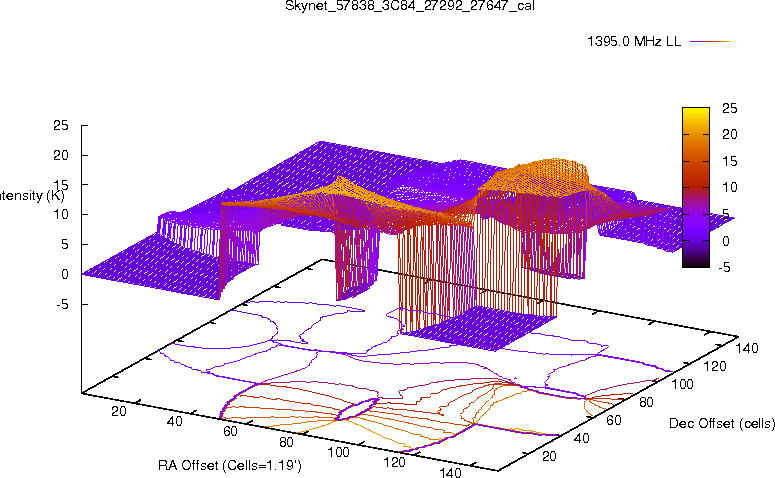Click the Intensity (K) axis label
This screenshot has width=775, height=478.
[32, 195]
